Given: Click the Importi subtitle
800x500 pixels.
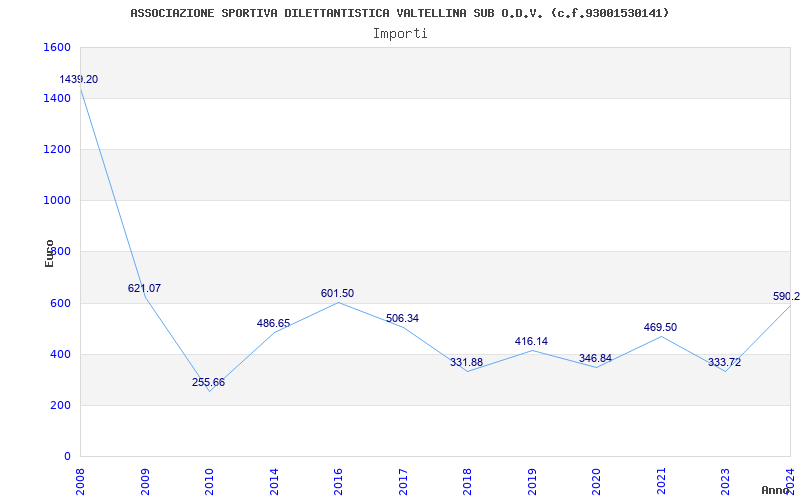Looking at the screenshot, I should [400, 34].
